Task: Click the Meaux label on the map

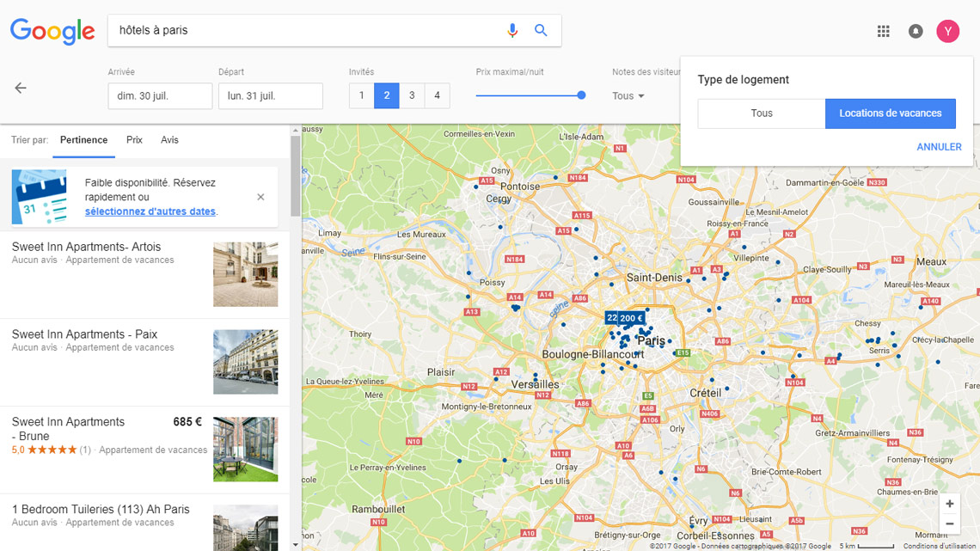Action: [x=931, y=262]
